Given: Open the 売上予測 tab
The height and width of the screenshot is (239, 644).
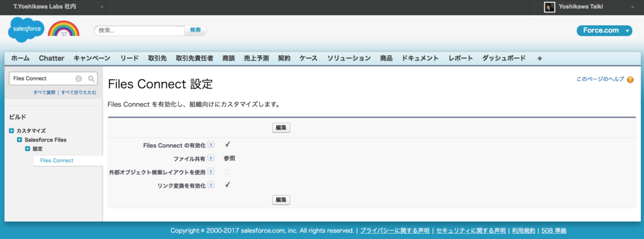Looking at the screenshot, I should pyautogui.click(x=257, y=58).
